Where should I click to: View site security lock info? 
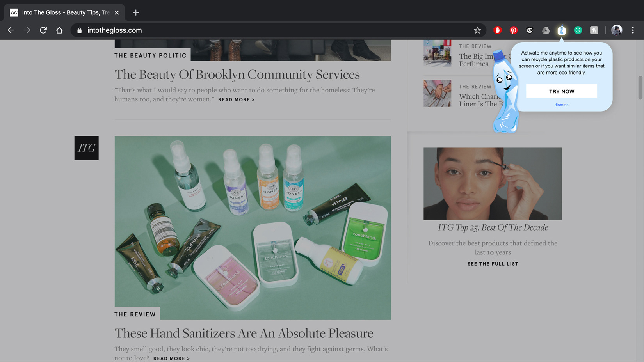click(80, 30)
